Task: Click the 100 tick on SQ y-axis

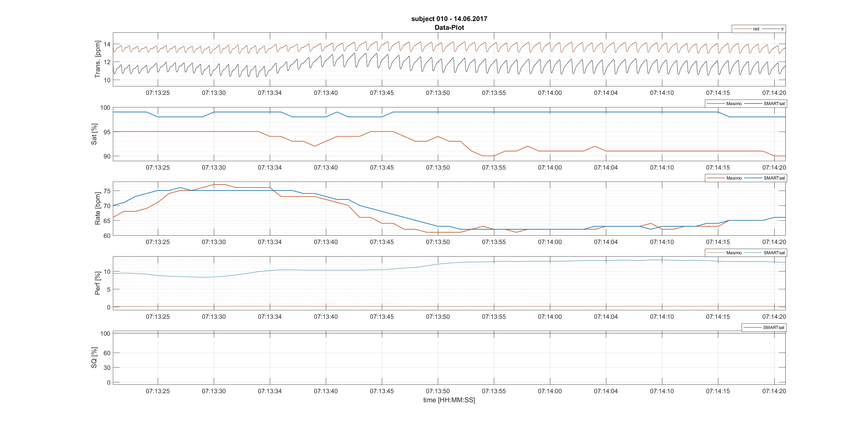Action: click(105, 334)
